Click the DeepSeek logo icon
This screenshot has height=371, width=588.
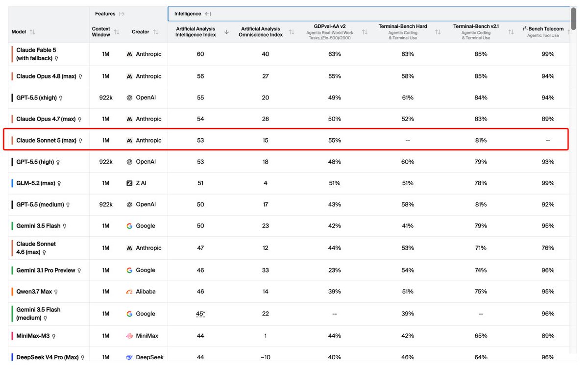click(129, 358)
